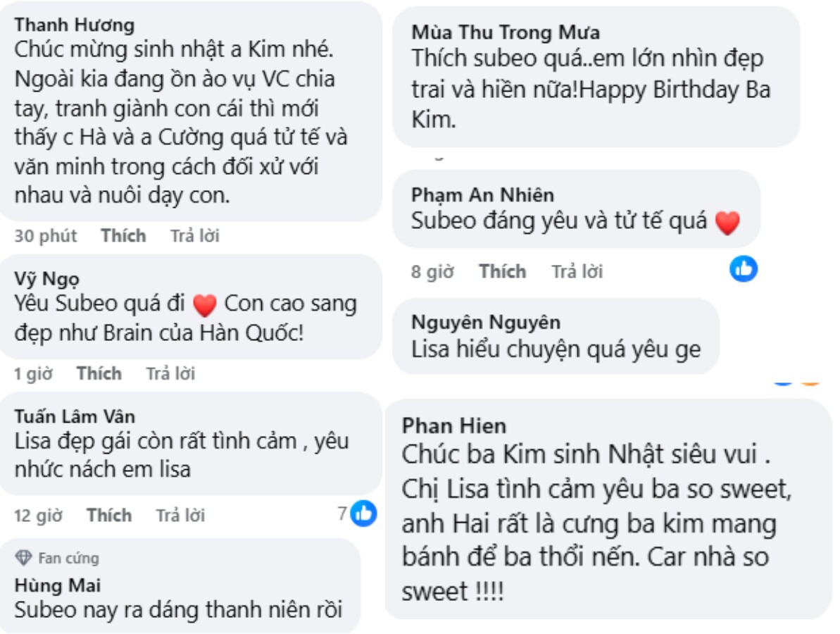Click the 8 giờ timestamp link
The height and width of the screenshot is (634, 840).
(x=433, y=271)
